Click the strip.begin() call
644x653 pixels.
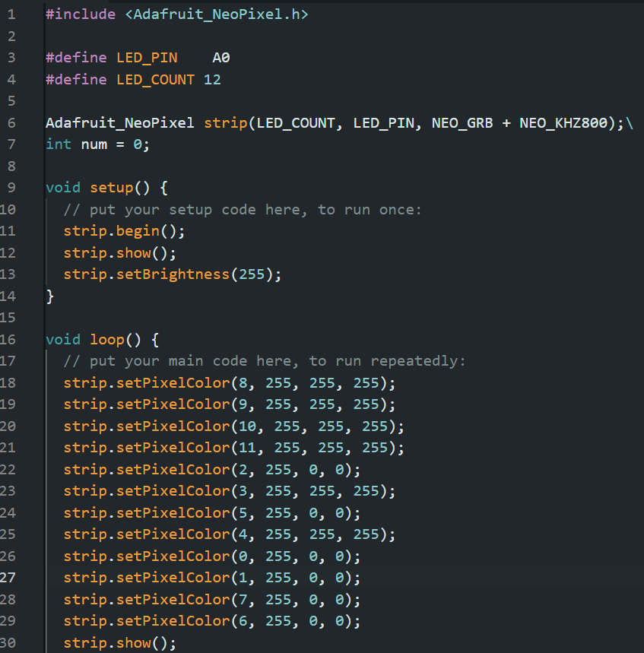pyautogui.click(x=124, y=230)
